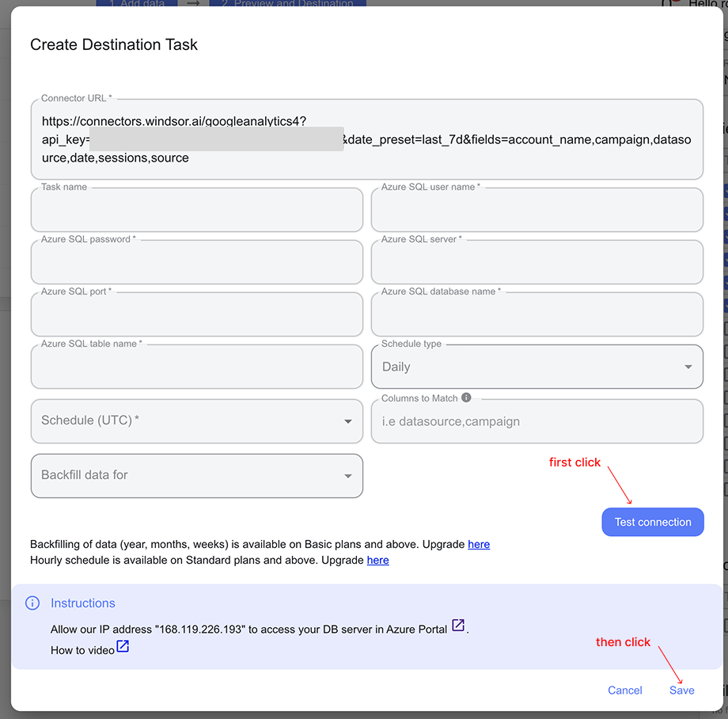Viewport: 728px width, 719px height.
Task: Focus the Azure SQL table name field
Action: (x=197, y=367)
